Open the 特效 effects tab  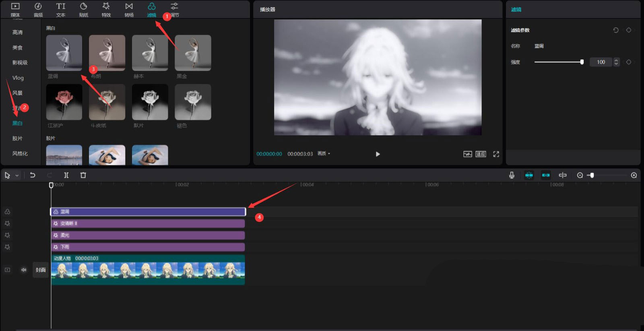tap(106, 10)
